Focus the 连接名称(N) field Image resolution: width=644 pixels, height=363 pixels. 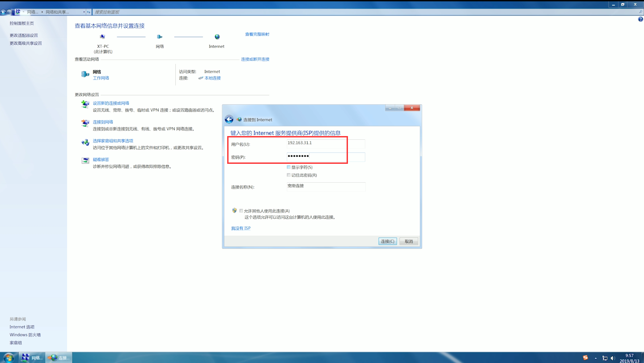326,187
